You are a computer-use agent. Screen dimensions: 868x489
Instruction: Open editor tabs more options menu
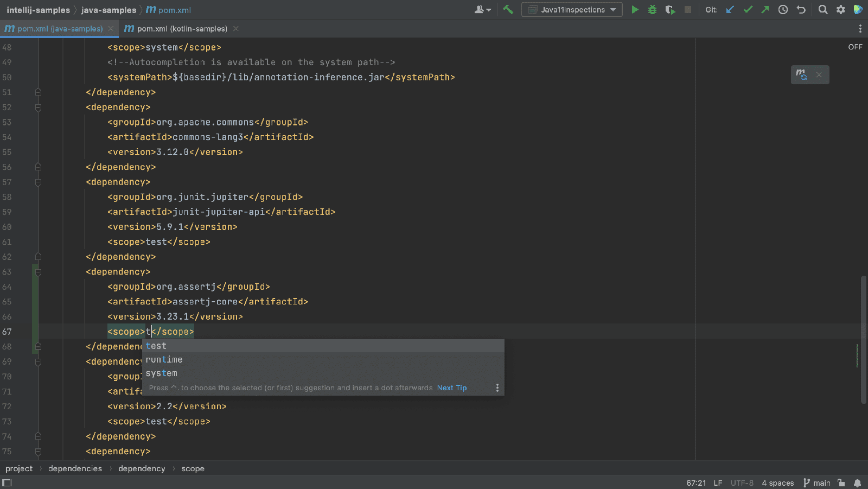(x=860, y=29)
